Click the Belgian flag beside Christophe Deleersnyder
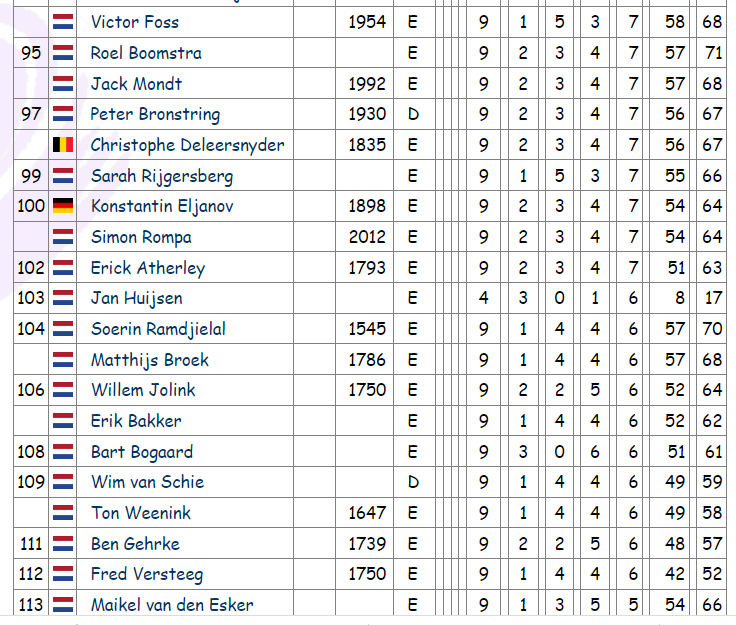Screen dimensions: 736x625 (x=63, y=145)
